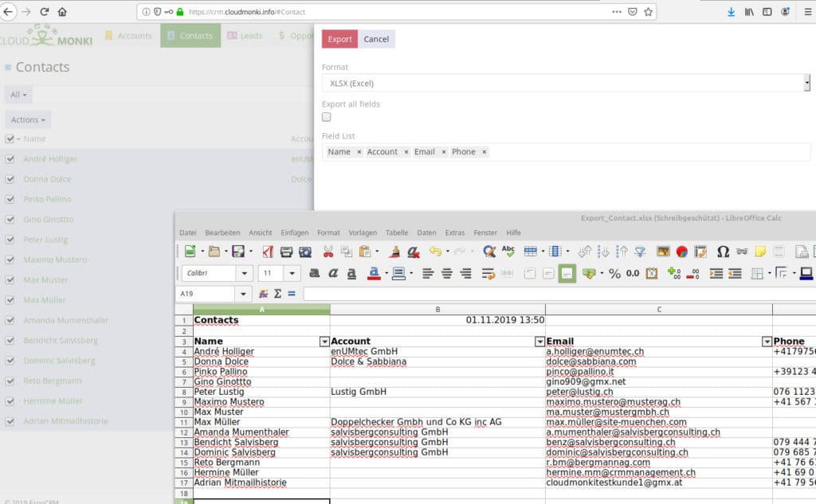Image resolution: width=816 pixels, height=504 pixels.
Task: Run the spelling check Abc icon
Action: pos(508,252)
